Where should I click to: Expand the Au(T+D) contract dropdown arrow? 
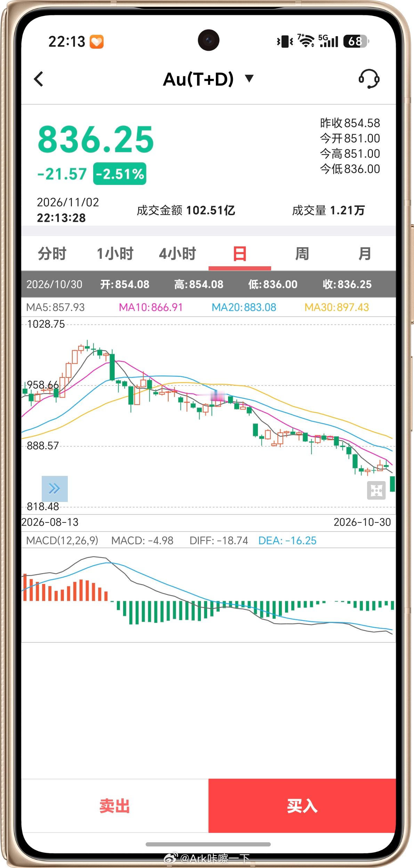[x=249, y=78]
